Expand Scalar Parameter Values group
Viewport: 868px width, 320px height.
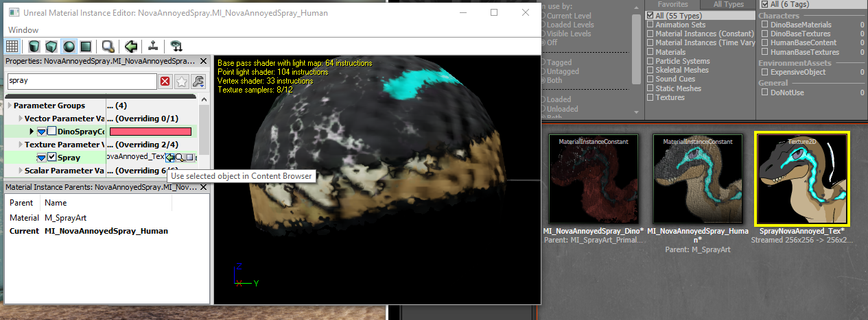coord(21,171)
